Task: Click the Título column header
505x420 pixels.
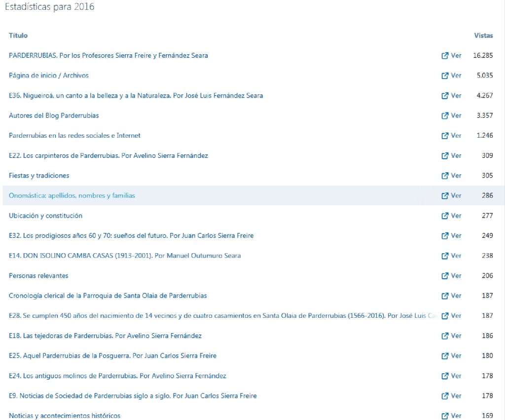Action: tap(18, 36)
